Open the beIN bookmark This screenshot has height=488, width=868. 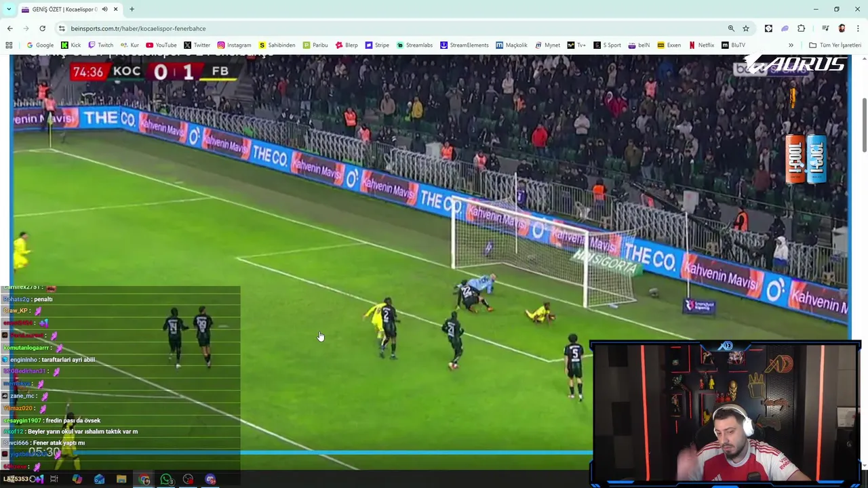point(639,45)
